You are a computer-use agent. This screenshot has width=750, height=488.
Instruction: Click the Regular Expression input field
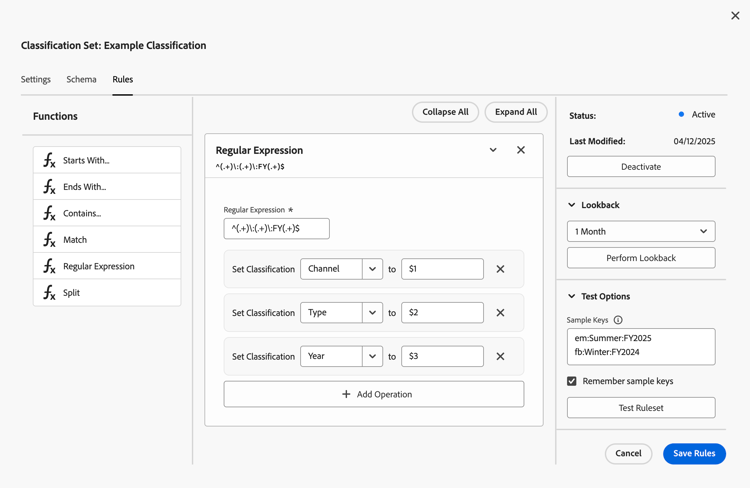(x=277, y=228)
